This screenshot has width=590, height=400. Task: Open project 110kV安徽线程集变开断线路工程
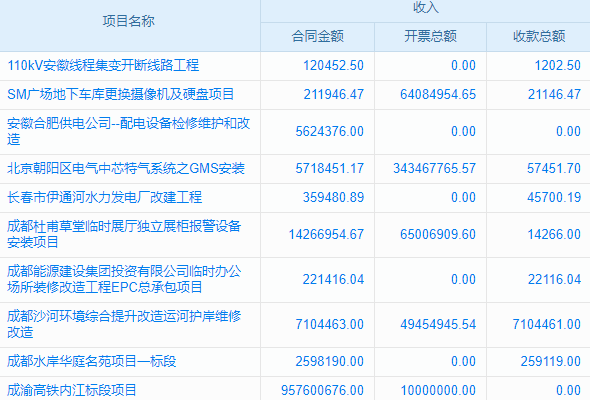pyautogui.click(x=103, y=65)
